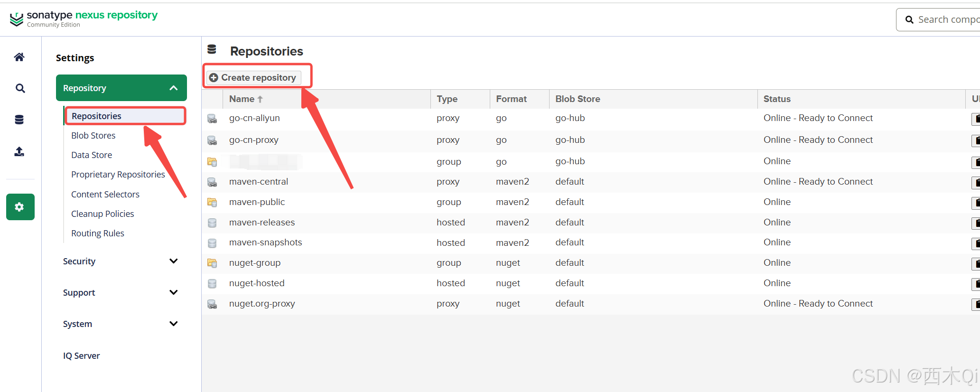This screenshot has height=392, width=980.
Task: Open the browse database icon in sidebar
Action: 19,120
